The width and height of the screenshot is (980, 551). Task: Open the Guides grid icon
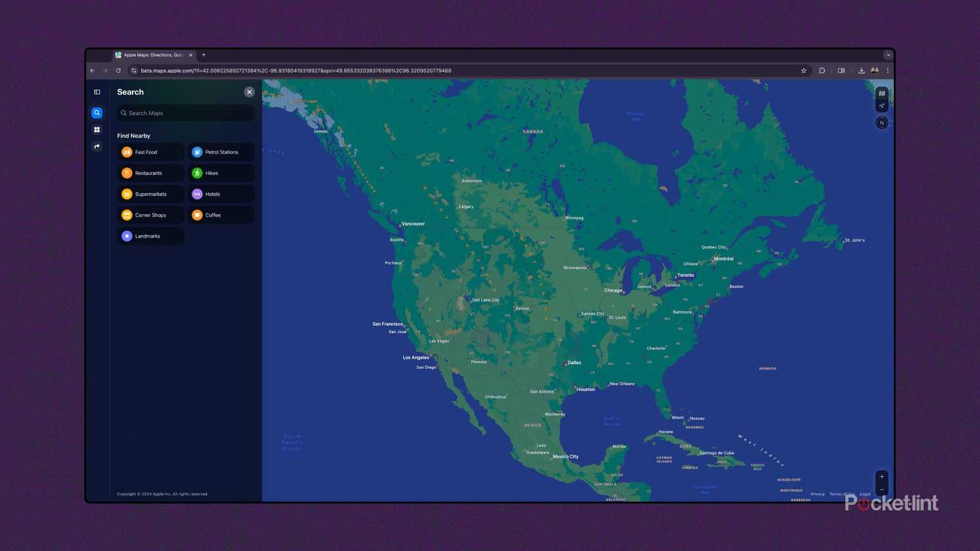[x=97, y=130]
